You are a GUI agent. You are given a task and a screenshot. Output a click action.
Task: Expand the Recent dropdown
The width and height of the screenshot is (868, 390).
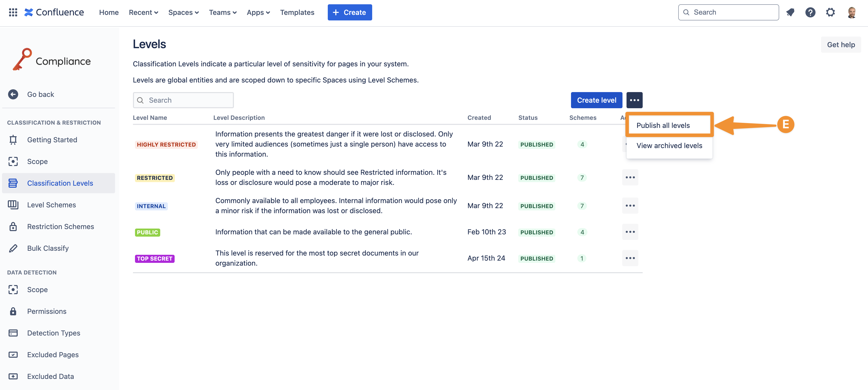143,12
